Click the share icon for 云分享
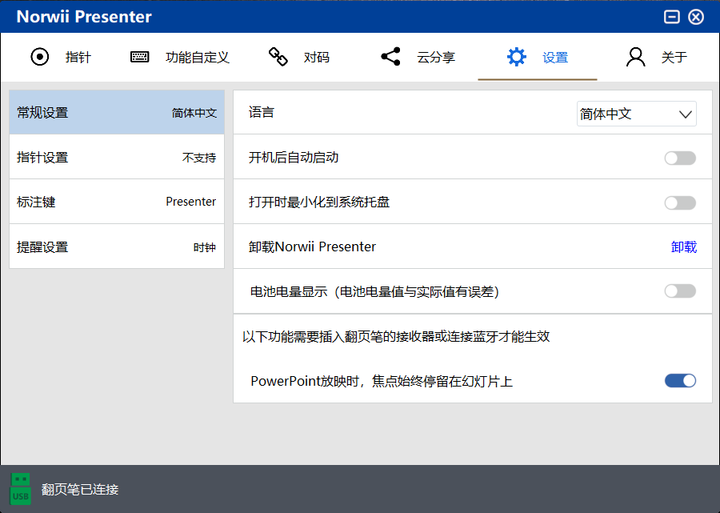 391,57
